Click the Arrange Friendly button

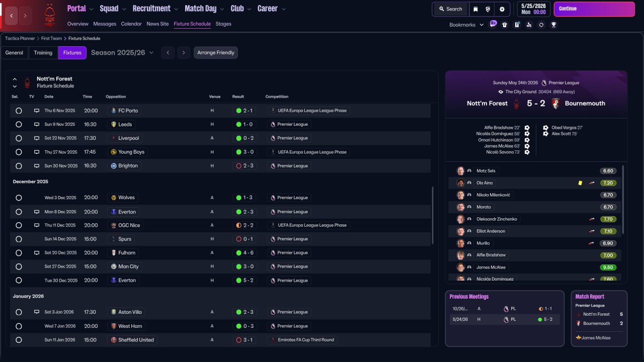(216, 53)
